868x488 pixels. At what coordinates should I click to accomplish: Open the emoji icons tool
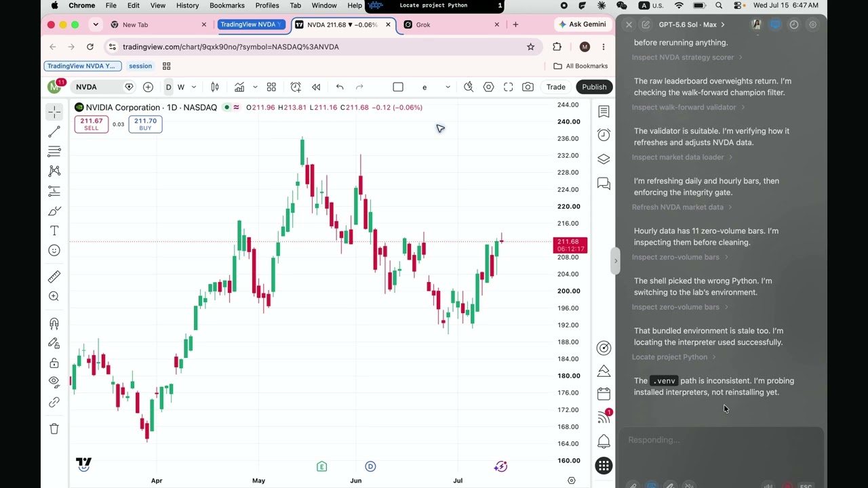coord(54,251)
